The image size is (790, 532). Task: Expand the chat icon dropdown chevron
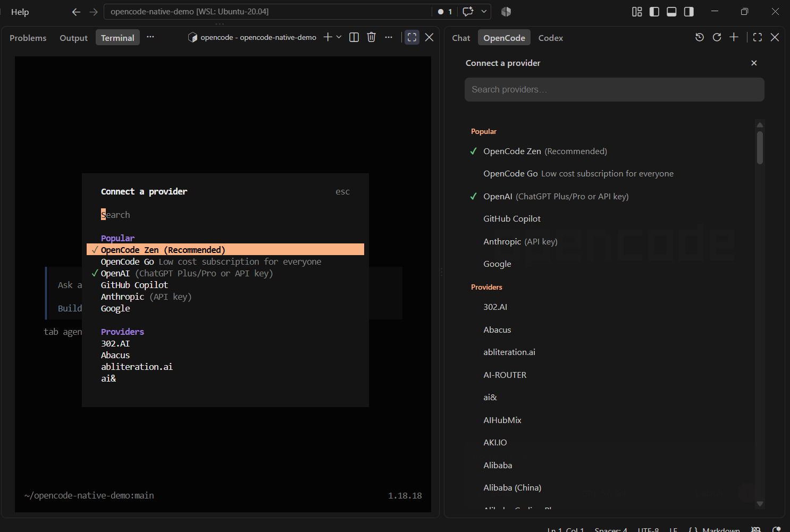[484, 12]
